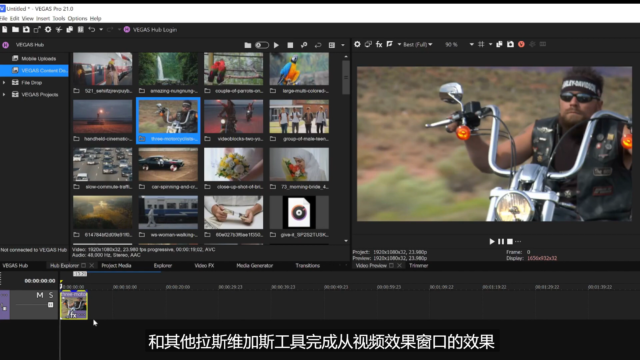
Task: Open the undo history dropdown arrow
Action: tap(101, 29)
